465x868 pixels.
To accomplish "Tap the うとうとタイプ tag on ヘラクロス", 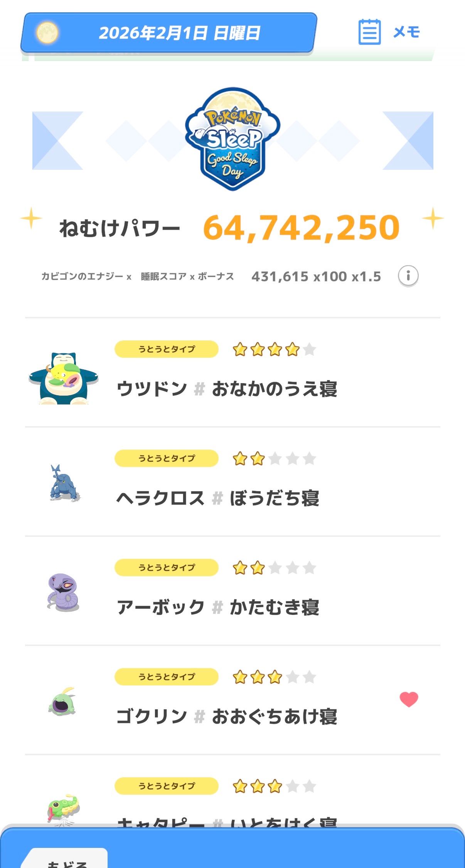I will tap(167, 459).
